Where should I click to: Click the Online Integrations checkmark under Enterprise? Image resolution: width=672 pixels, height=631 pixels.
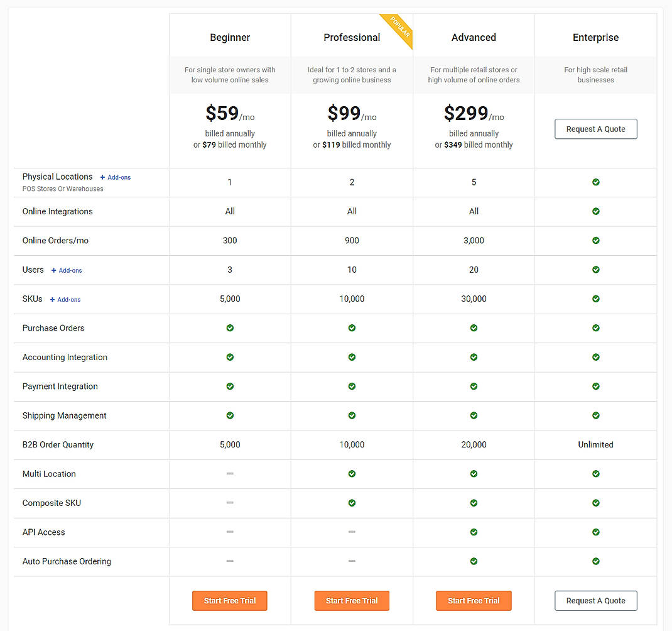click(595, 211)
